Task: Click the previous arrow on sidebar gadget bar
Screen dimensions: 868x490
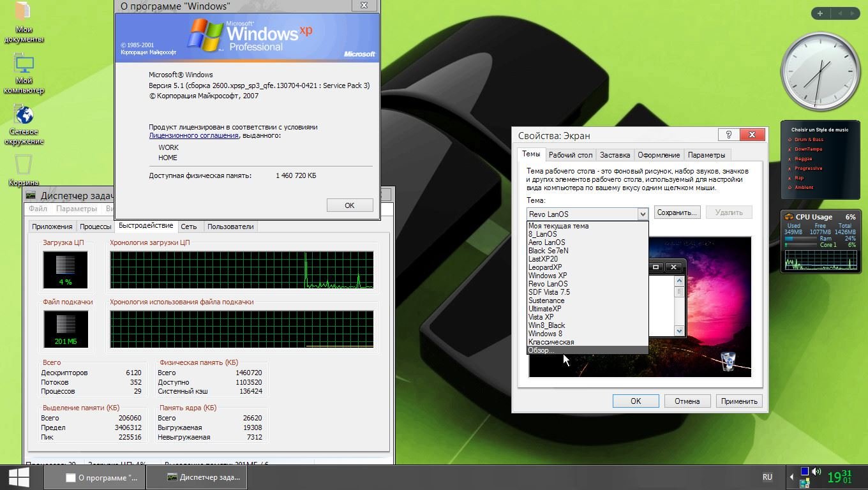Action: [839, 13]
